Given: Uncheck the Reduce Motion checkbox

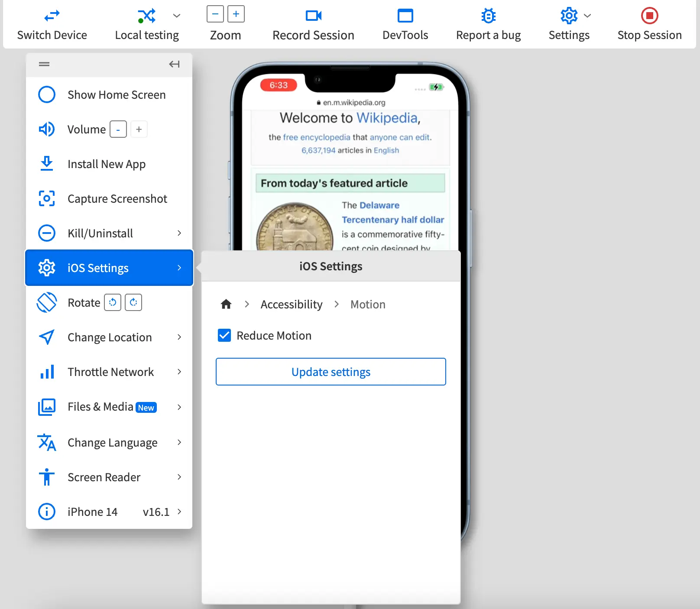Looking at the screenshot, I should click(224, 335).
